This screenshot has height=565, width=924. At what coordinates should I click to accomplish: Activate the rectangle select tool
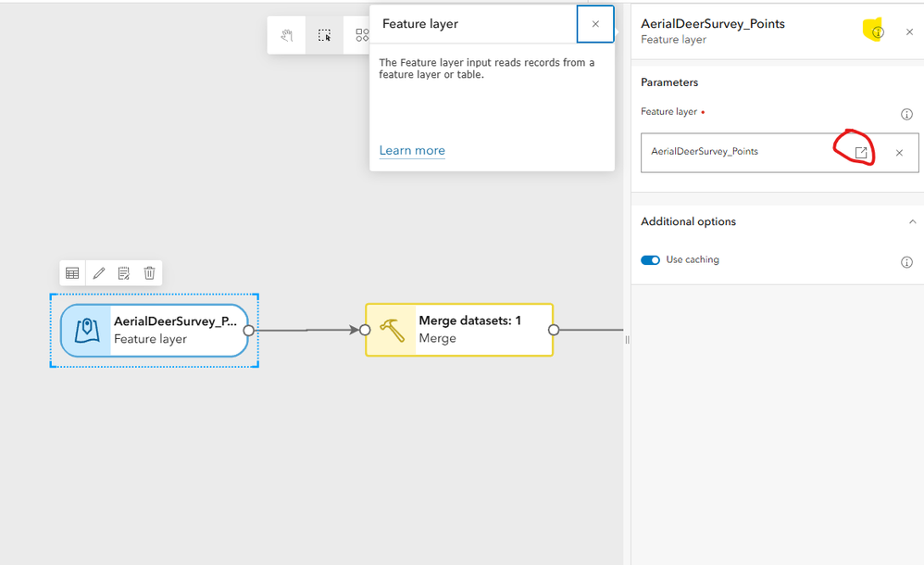coord(324,35)
